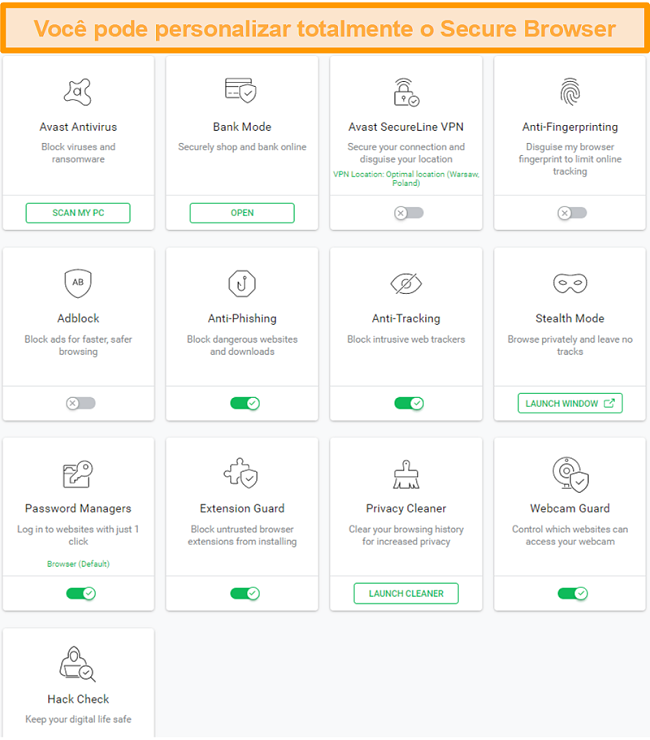Click the Anti-Tracking crossed eye icon
The width and height of the screenshot is (650, 740).
(406, 284)
